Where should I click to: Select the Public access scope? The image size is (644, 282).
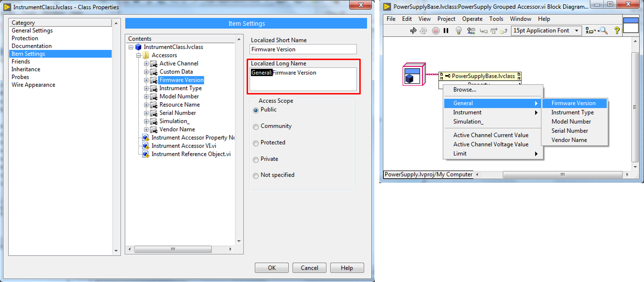(256, 110)
